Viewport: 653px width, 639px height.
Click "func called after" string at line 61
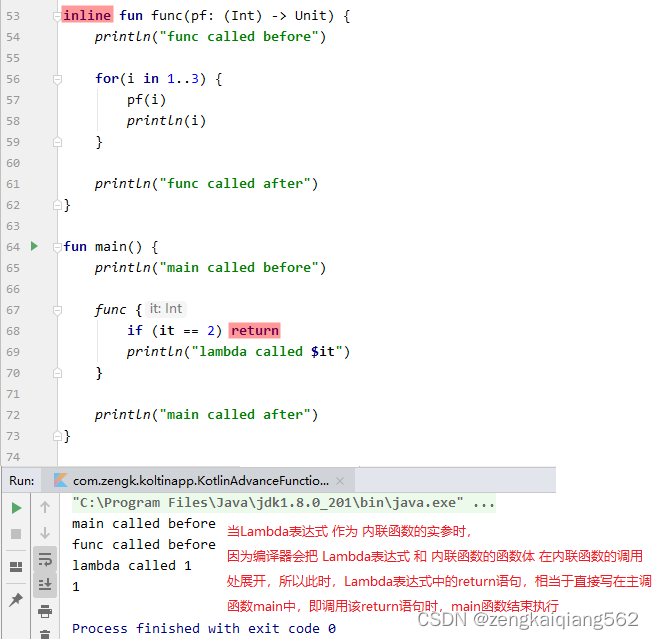coord(235,183)
